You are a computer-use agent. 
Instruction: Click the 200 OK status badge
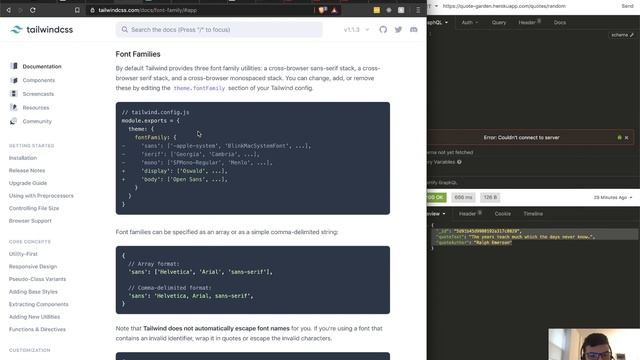point(437,198)
